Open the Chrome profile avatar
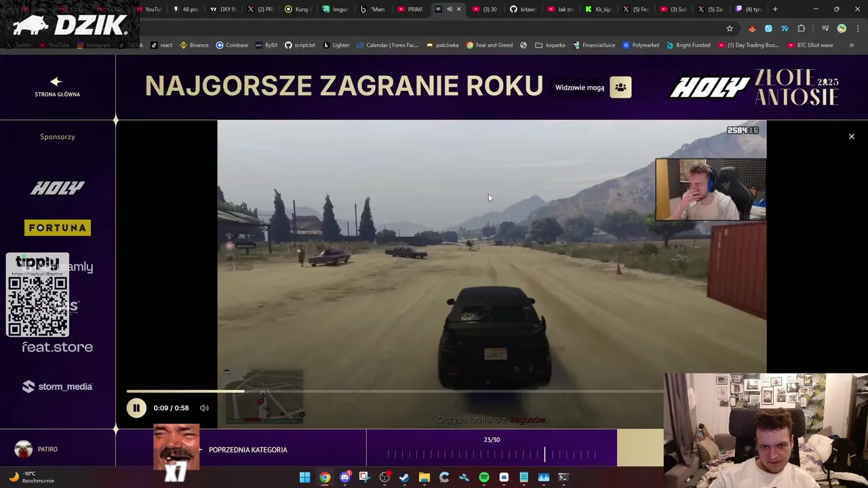This screenshot has width=868, height=488. pyautogui.click(x=842, y=28)
